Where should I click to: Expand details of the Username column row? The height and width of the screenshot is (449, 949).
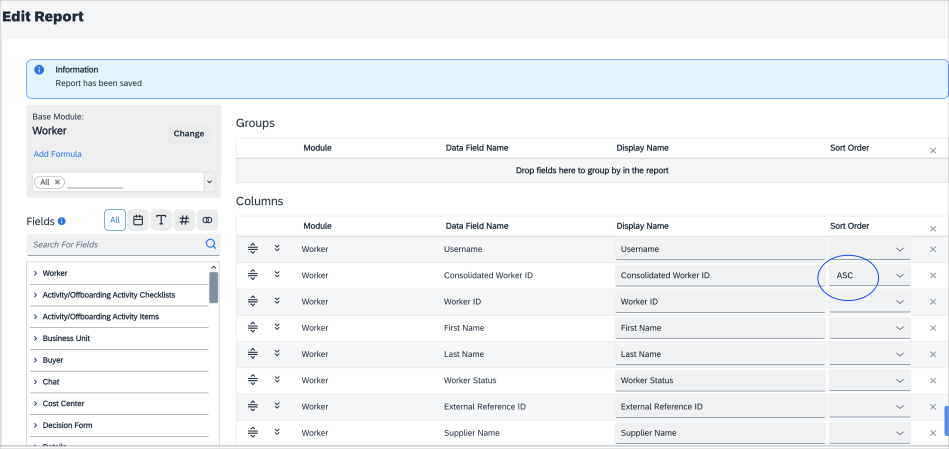(x=277, y=248)
